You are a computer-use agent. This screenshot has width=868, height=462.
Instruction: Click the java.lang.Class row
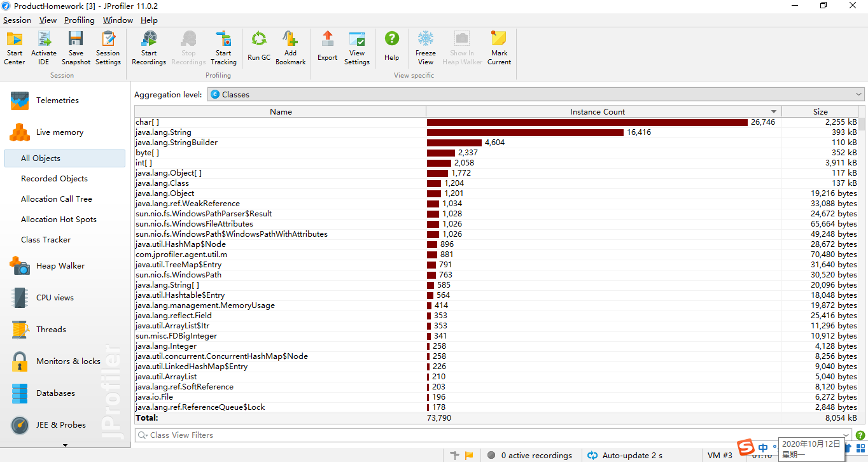[x=496, y=183]
